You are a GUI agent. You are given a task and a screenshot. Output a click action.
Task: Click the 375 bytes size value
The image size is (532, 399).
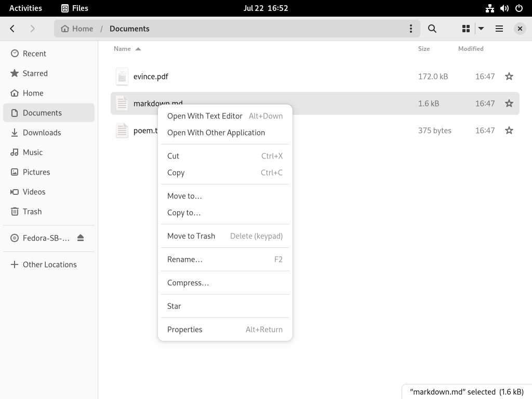435,130
